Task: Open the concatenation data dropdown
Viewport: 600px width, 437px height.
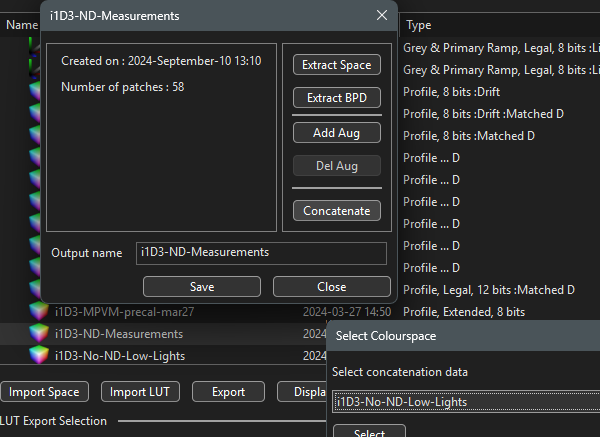Action: (466, 402)
